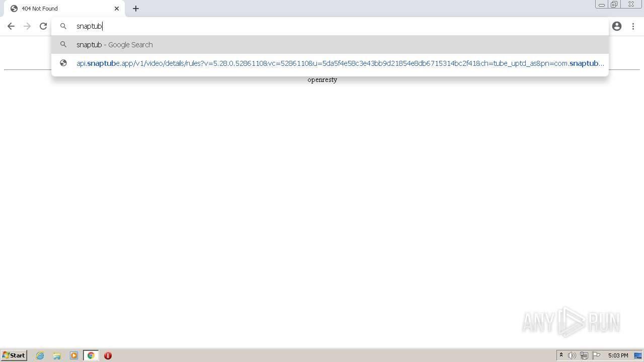This screenshot has height=362, width=644.
Task: Open the Windows Start menu
Action: (x=14, y=355)
